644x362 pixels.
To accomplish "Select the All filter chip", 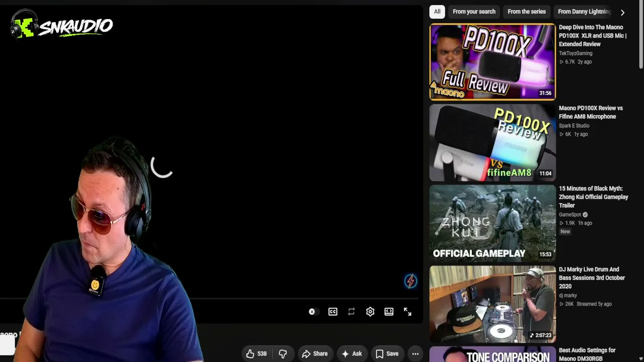I will (x=437, y=12).
